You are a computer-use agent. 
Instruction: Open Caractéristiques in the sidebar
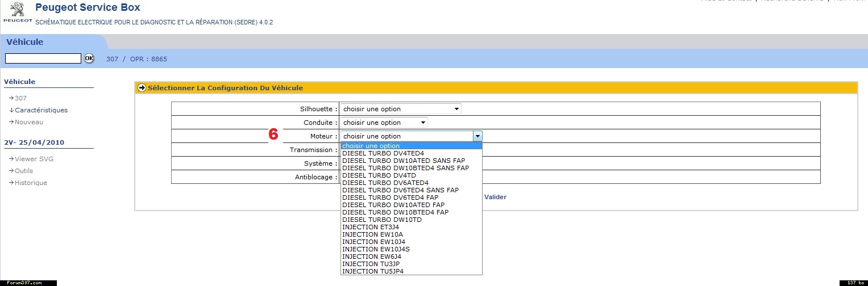point(41,110)
